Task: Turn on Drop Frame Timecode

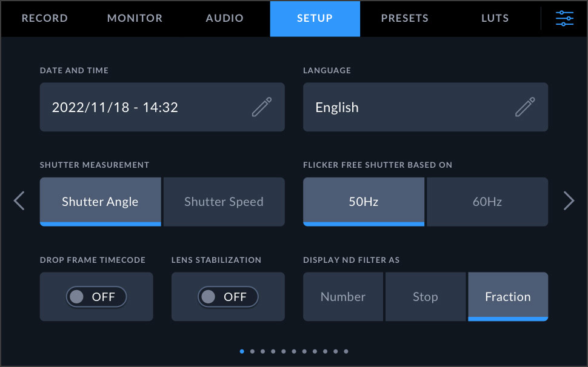Action: pos(96,297)
